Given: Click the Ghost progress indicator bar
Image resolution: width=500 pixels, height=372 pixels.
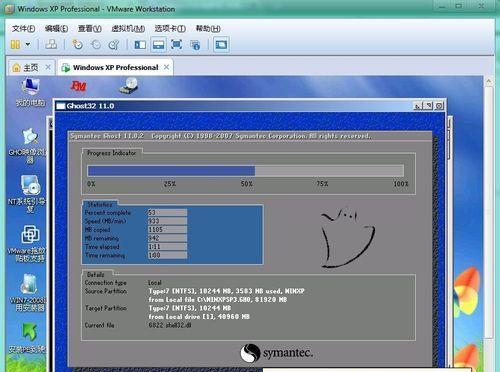Looking at the screenshot, I should coord(245,171).
